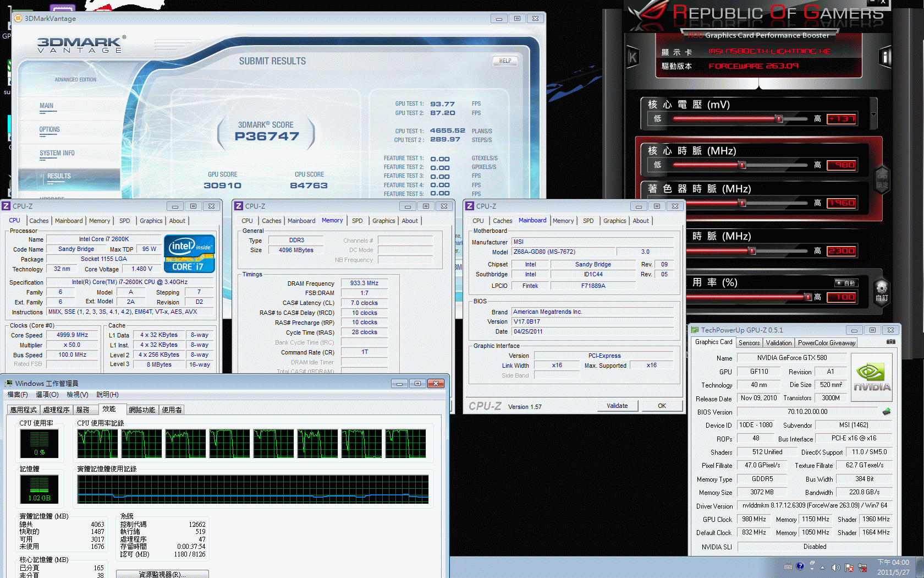Toggle the 鎖定 clock link lock in ROG panel
The image size is (924, 578).
[x=882, y=180]
